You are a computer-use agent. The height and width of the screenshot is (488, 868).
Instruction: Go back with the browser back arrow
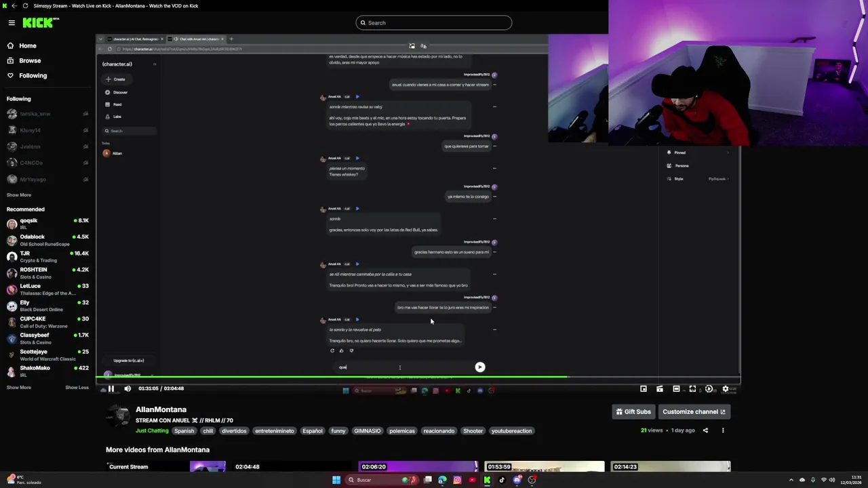click(14, 6)
